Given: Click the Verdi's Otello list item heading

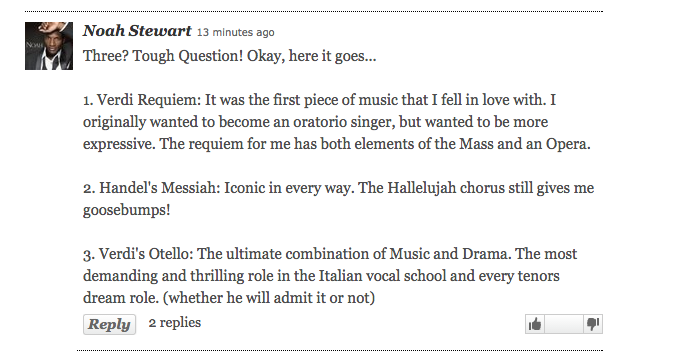Looking at the screenshot, I should click(138, 254).
